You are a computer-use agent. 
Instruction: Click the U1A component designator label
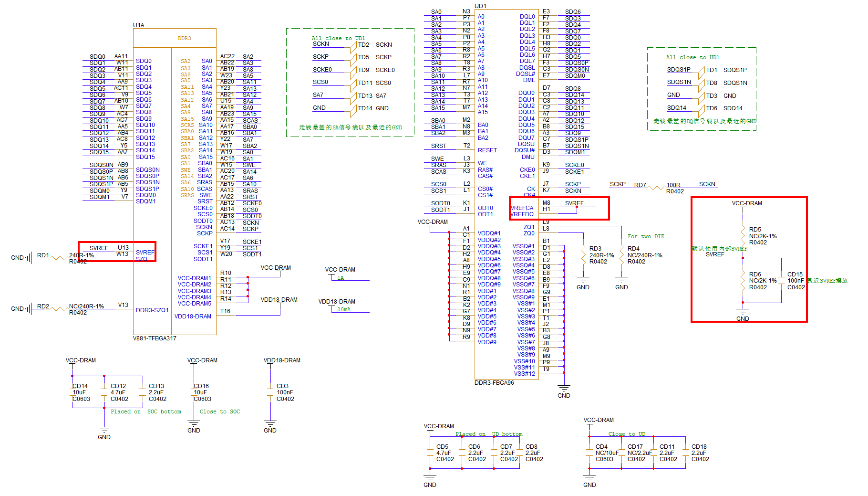[x=138, y=25]
